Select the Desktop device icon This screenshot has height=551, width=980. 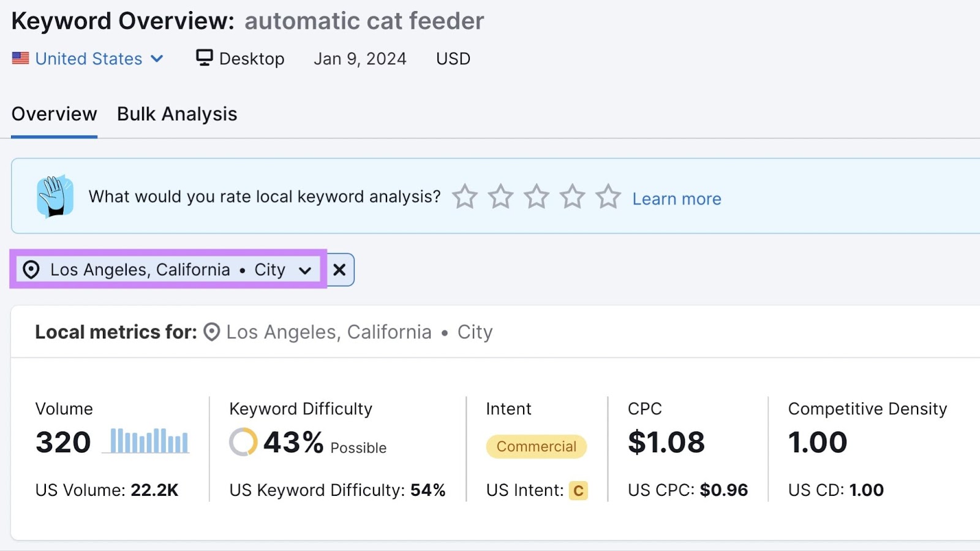click(204, 57)
